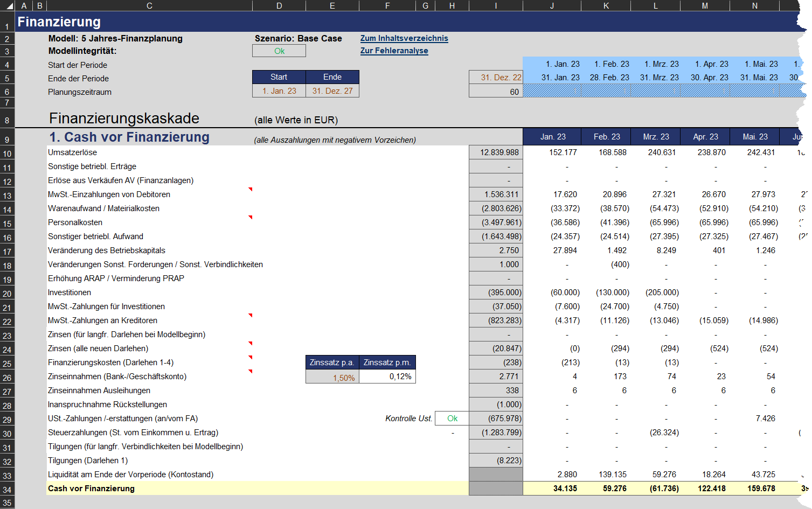The width and height of the screenshot is (812, 509).
Task: Select the period end '28. Feb. 23' cell
Action: click(606, 78)
